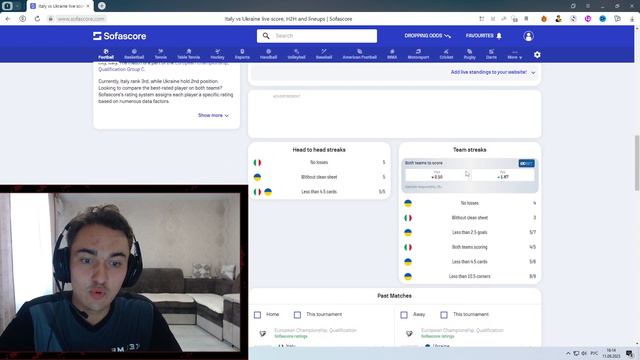Viewport: 640px width, 360px height.
Task: Click Ukraine flag beside Team streaks No losses
Action: click(408, 203)
